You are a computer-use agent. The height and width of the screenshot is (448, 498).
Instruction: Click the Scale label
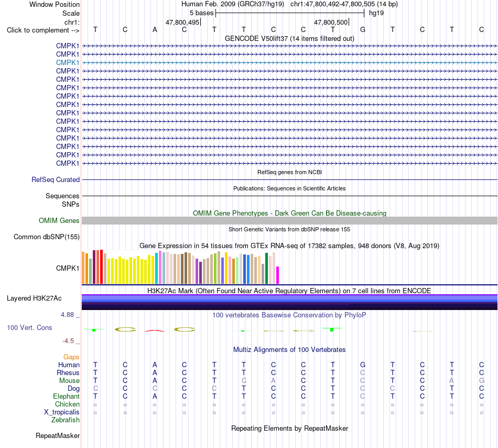(x=71, y=13)
